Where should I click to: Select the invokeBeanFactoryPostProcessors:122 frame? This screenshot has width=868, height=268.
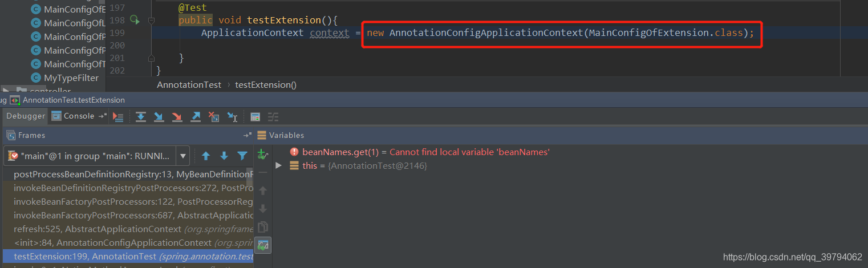(x=128, y=202)
